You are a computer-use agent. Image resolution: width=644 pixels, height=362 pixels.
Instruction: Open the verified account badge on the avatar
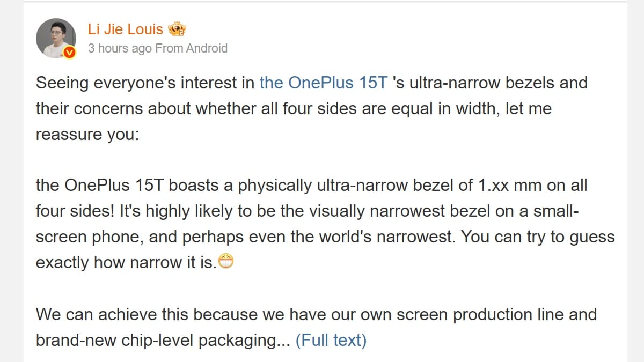pos(69,52)
